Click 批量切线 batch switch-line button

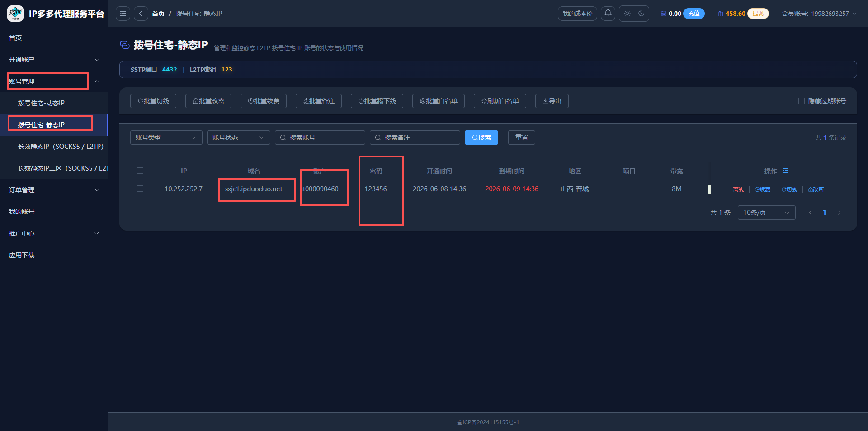coord(153,101)
